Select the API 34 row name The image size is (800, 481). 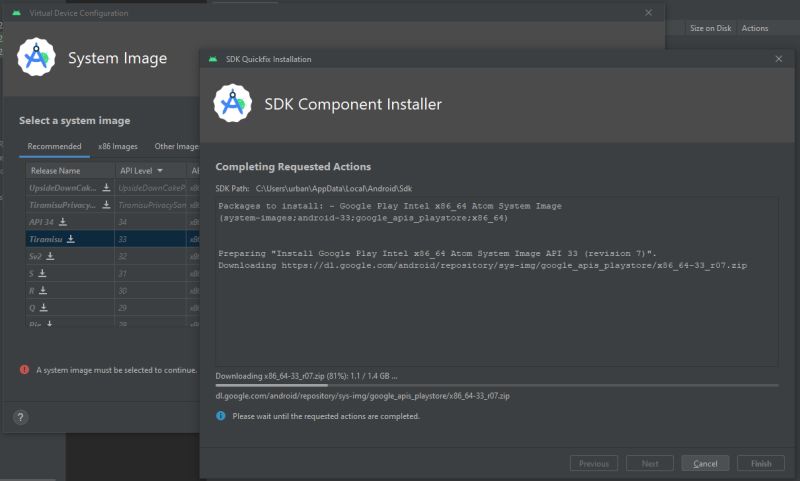41,222
